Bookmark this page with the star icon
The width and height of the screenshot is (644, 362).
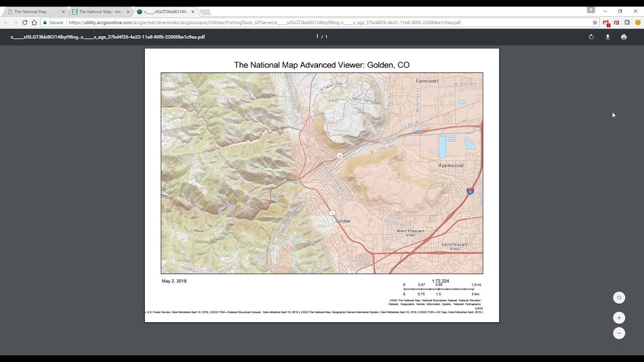(x=595, y=23)
